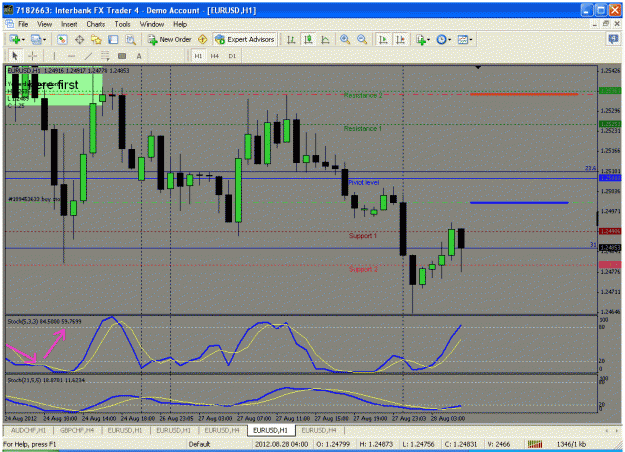
Task: Click status bar value 'C: 1.24831'
Action: pos(461,444)
